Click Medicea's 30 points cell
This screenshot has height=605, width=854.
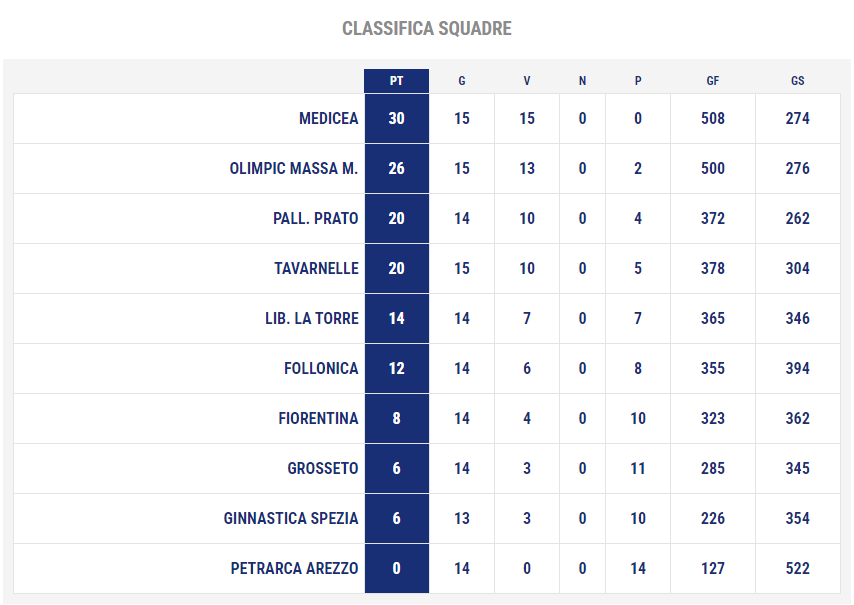396,118
